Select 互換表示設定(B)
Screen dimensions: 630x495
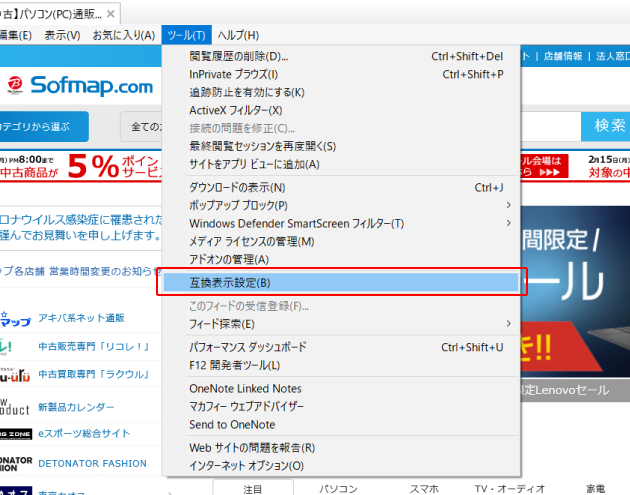(341, 283)
